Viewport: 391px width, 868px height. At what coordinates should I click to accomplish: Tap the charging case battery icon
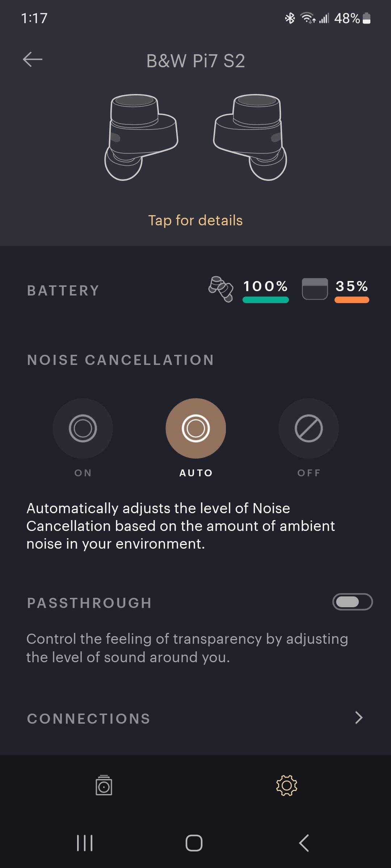[x=315, y=289]
